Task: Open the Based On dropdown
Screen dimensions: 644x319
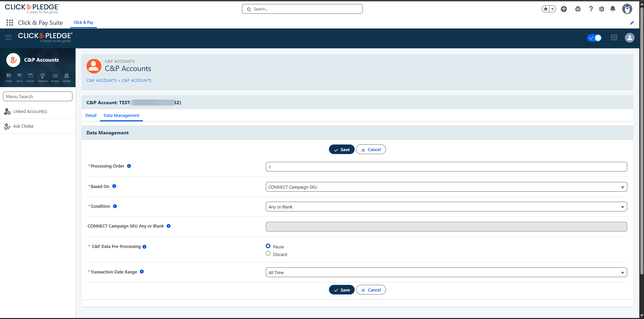Action: pyautogui.click(x=446, y=187)
